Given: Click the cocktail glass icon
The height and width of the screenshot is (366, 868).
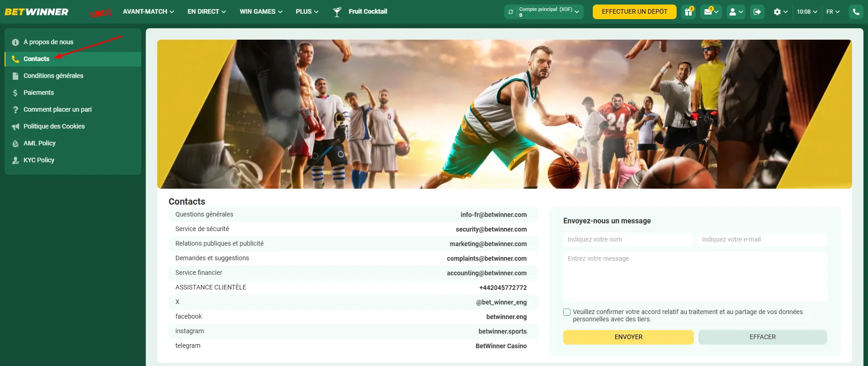Looking at the screenshot, I should 337,12.
